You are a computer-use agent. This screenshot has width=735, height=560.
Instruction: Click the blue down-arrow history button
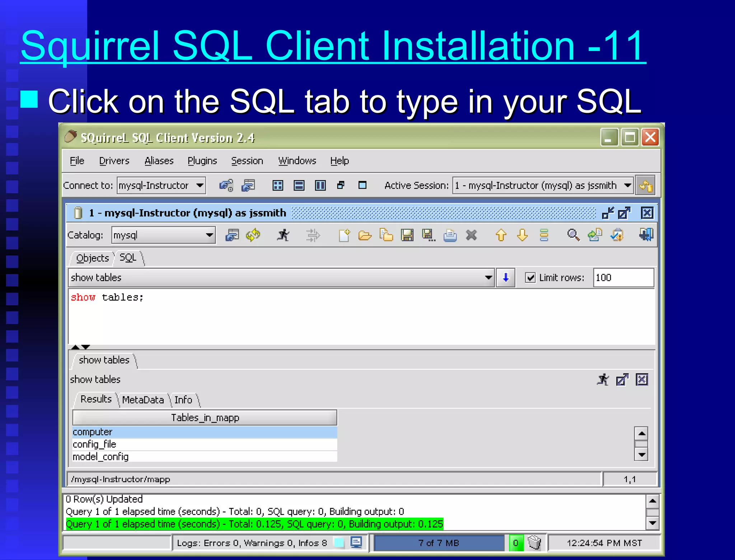506,277
